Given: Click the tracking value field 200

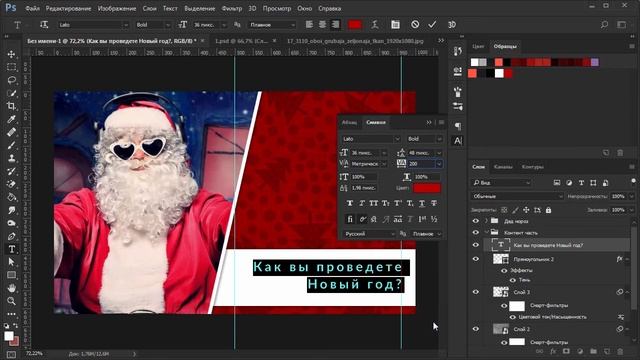Looking at the screenshot, I should click(422, 164).
